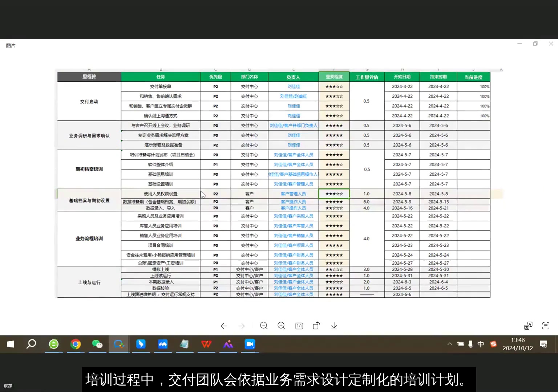The image size is (558, 392).
Task: View image at 1:1 actual size
Action: (x=299, y=326)
